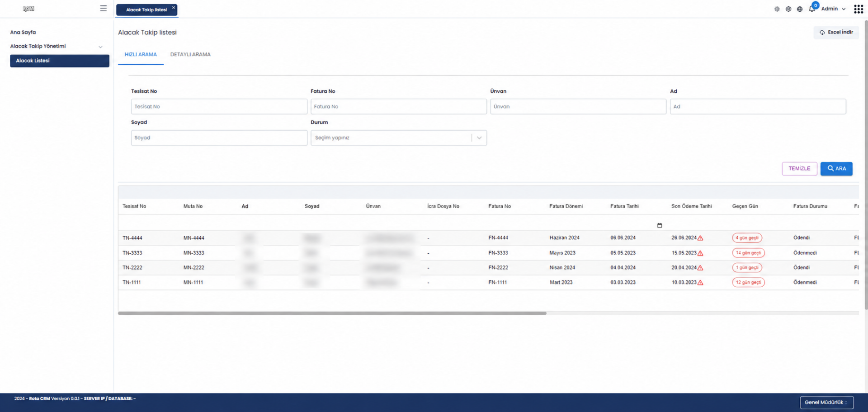Click the calendar icon in table filter row

(x=660, y=225)
